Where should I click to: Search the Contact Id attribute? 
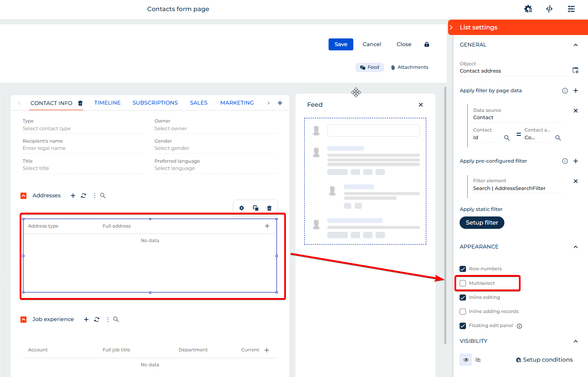507,138
